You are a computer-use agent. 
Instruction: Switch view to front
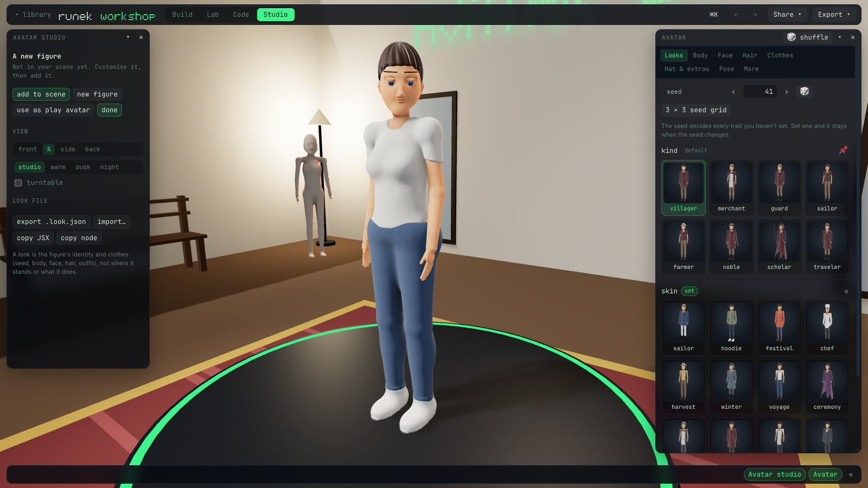(x=28, y=149)
